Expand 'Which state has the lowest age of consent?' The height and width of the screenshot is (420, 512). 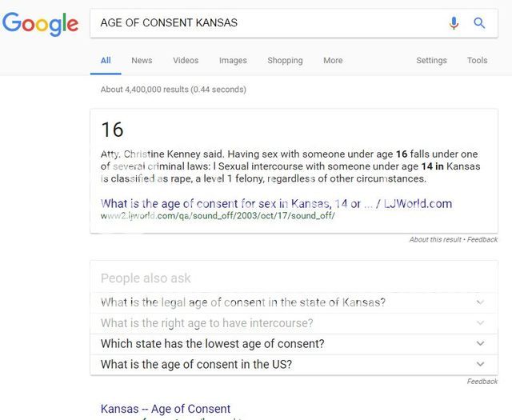294,343
